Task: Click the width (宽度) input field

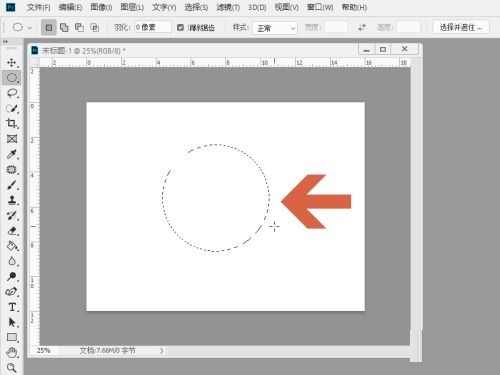Action: click(x=336, y=27)
